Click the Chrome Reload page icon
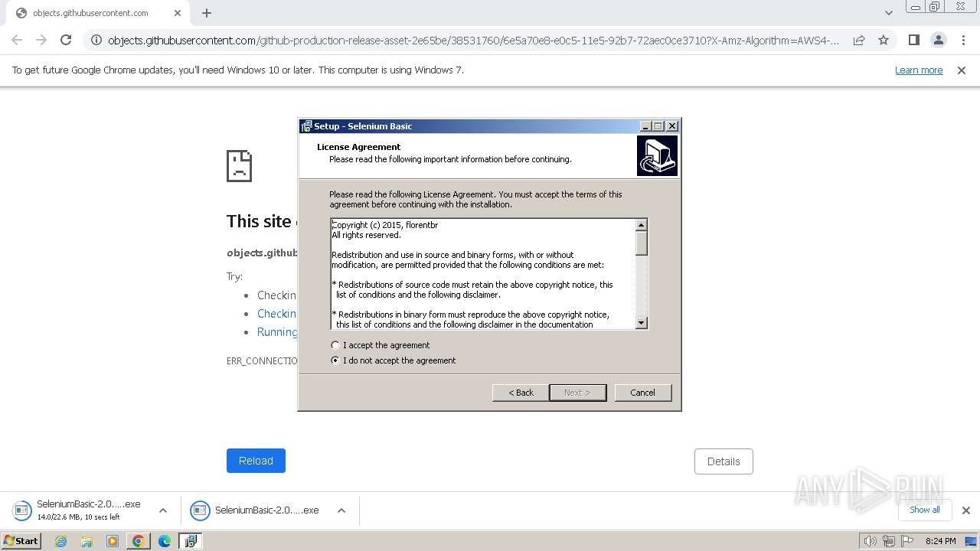980x551 pixels. (x=66, y=40)
